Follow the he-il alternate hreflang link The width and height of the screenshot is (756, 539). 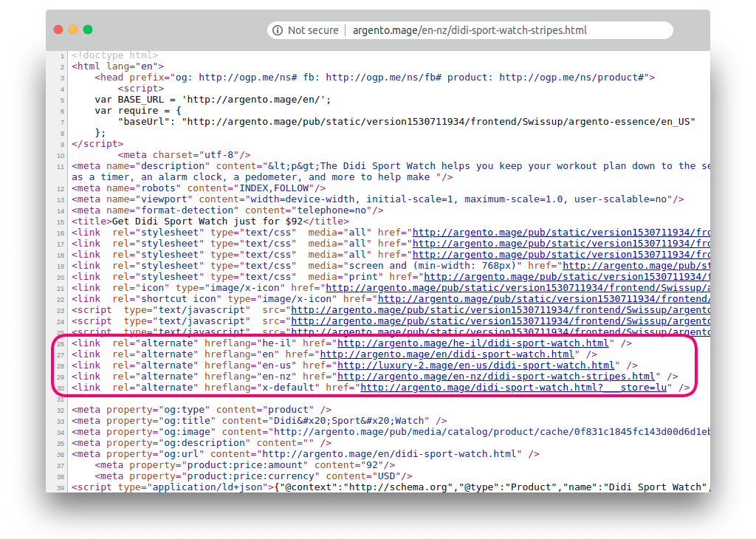473,343
